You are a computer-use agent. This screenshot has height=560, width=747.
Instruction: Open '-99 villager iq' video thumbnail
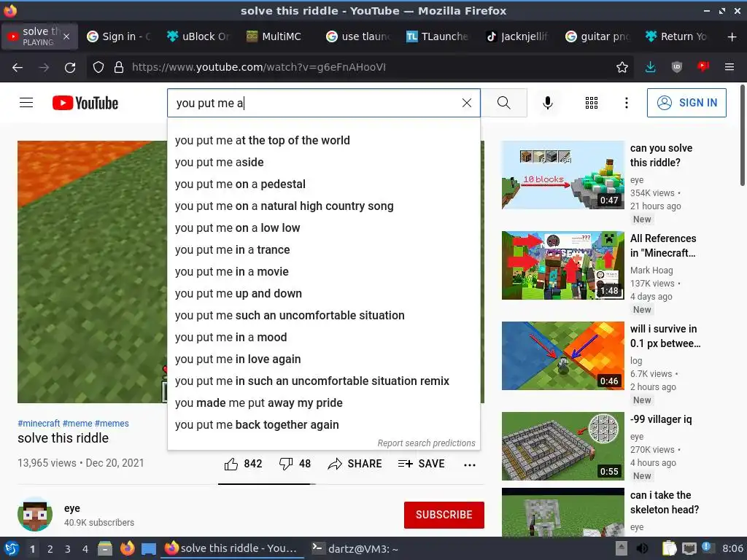click(x=563, y=446)
